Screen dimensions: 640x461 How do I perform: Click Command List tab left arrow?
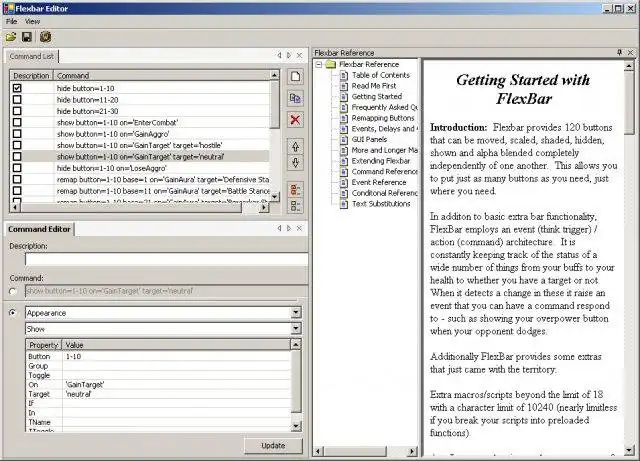[279, 55]
